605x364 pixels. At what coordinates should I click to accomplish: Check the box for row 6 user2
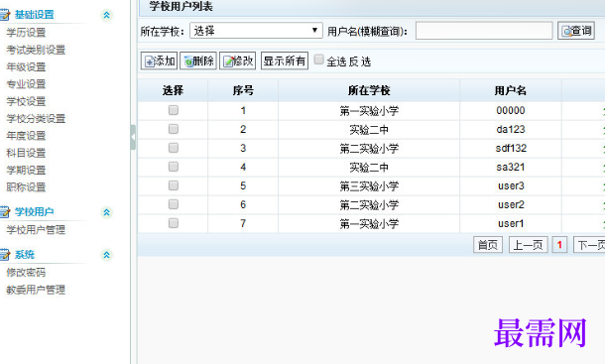174,204
